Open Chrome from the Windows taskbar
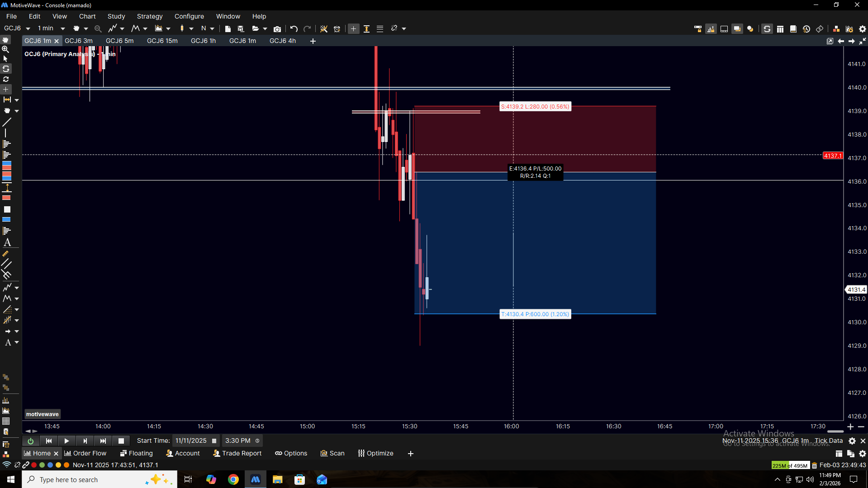The height and width of the screenshot is (488, 868). 233,479
